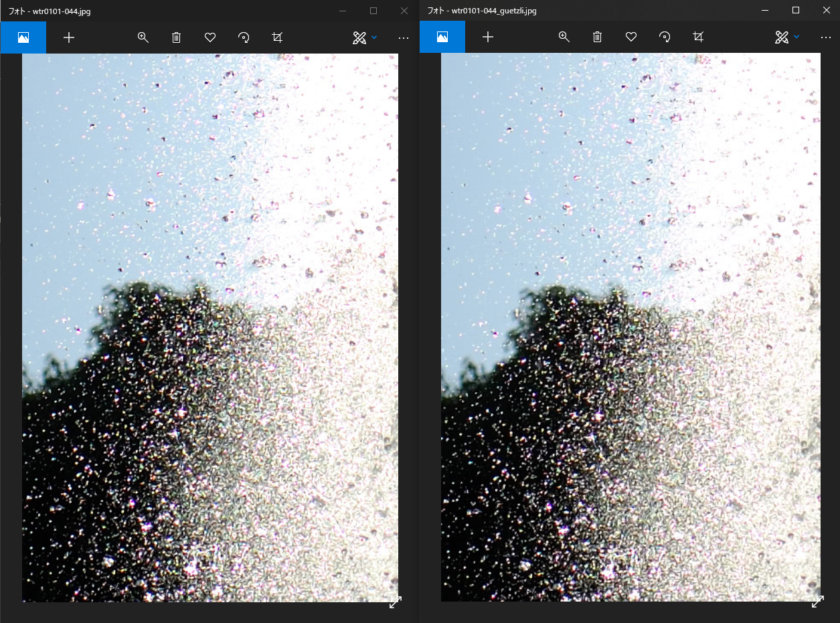840x623 pixels.
Task: Crop the left photo
Action: pyautogui.click(x=277, y=37)
